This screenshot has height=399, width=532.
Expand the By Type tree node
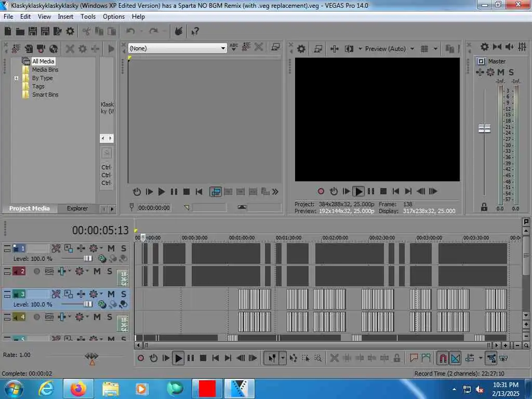[16, 78]
